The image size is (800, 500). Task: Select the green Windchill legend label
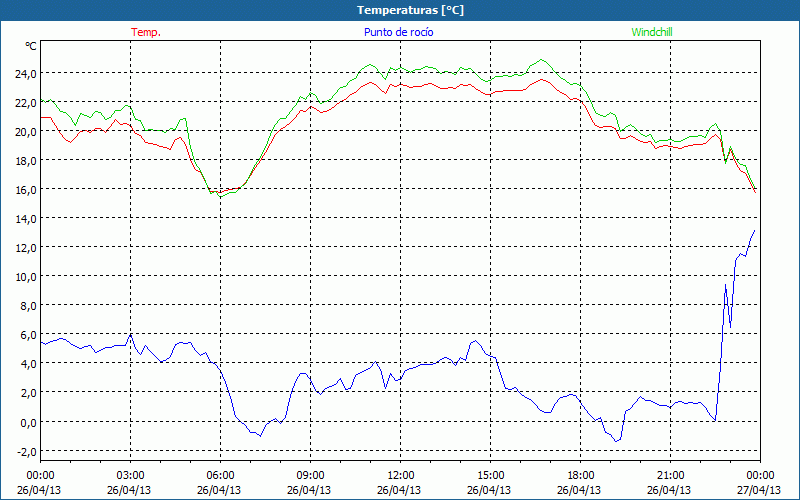tap(652, 32)
